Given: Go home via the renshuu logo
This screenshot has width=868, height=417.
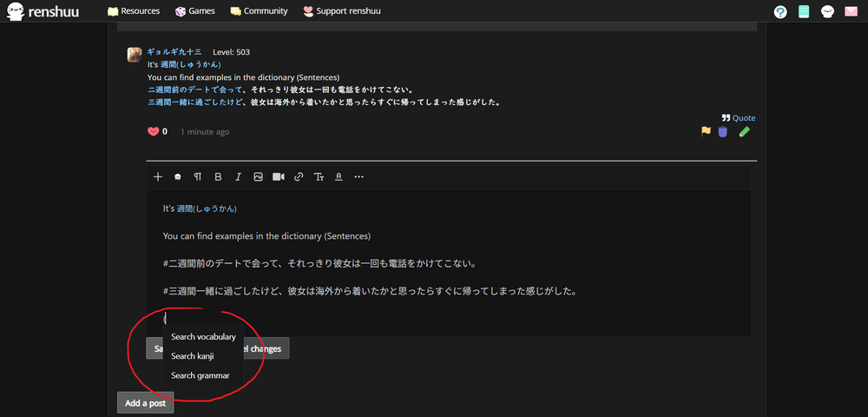Looking at the screenshot, I should point(43,11).
